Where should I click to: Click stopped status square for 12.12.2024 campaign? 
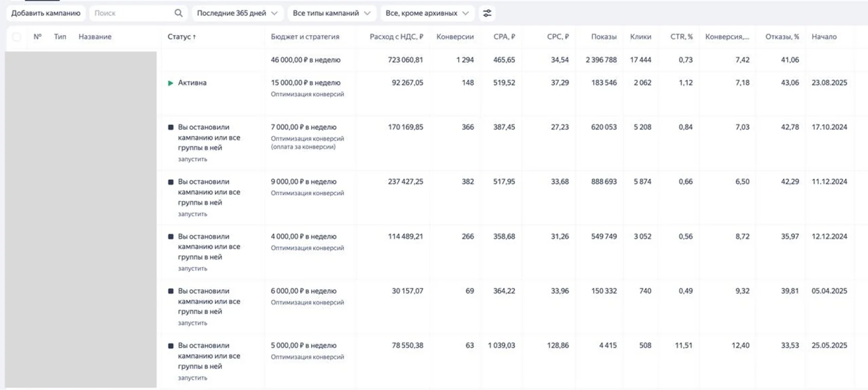pos(171,237)
